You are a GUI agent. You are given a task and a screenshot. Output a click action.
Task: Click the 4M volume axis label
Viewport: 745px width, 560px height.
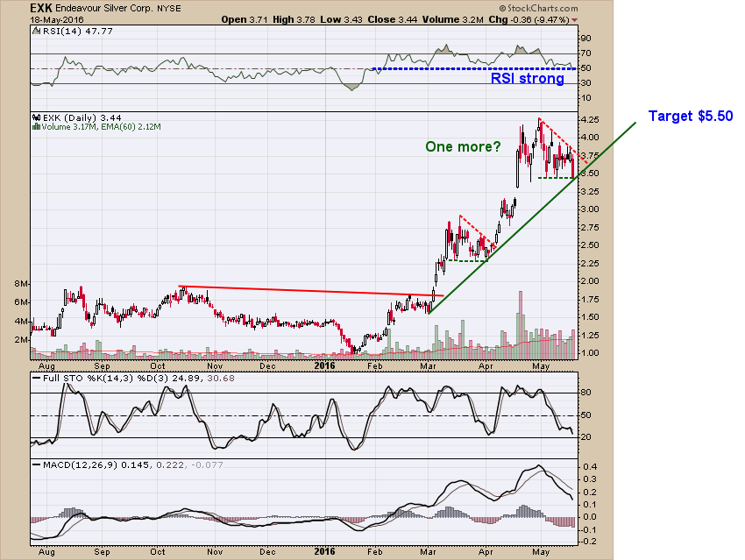[21, 322]
